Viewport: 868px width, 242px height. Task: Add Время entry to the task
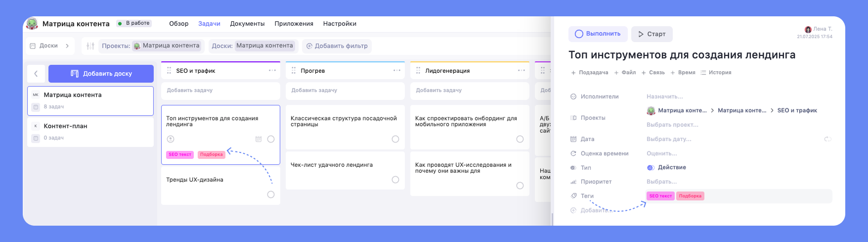click(683, 73)
